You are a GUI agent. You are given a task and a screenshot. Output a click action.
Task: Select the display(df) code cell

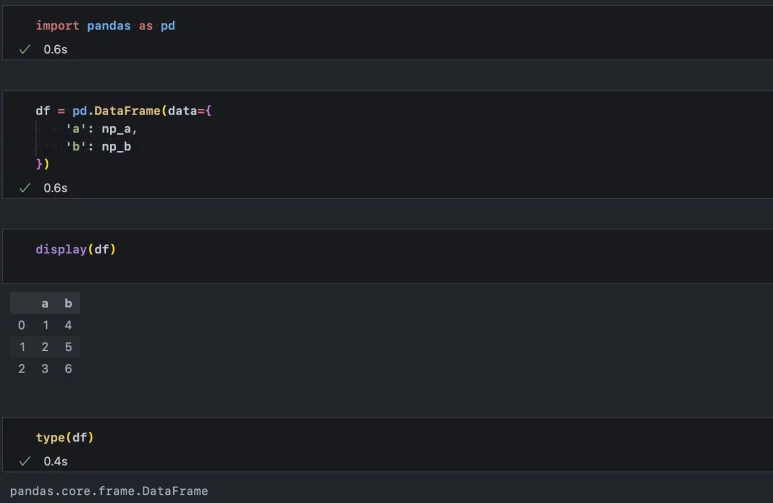coord(76,249)
